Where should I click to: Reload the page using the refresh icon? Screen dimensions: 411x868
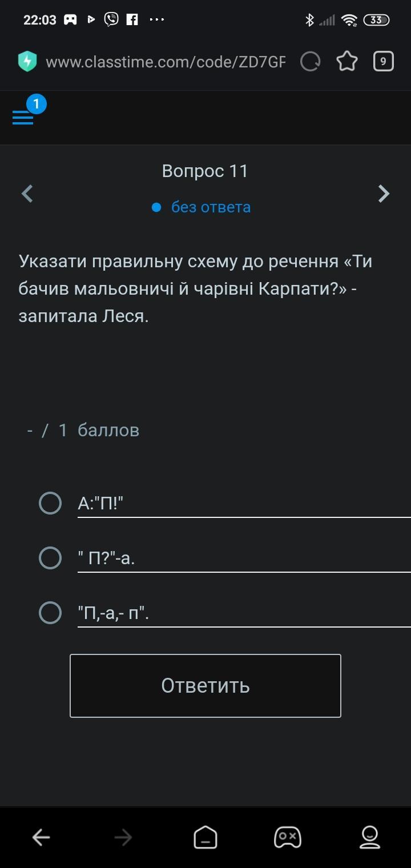[310, 62]
